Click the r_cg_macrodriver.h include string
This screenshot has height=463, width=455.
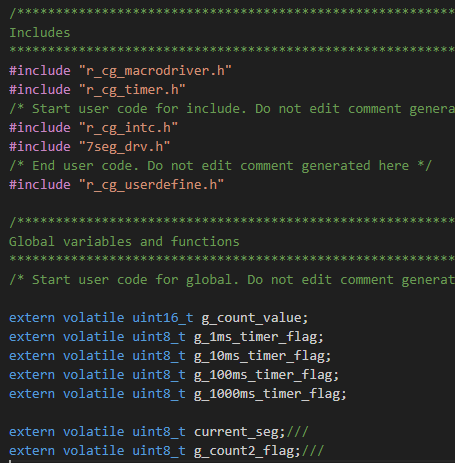click(x=155, y=71)
